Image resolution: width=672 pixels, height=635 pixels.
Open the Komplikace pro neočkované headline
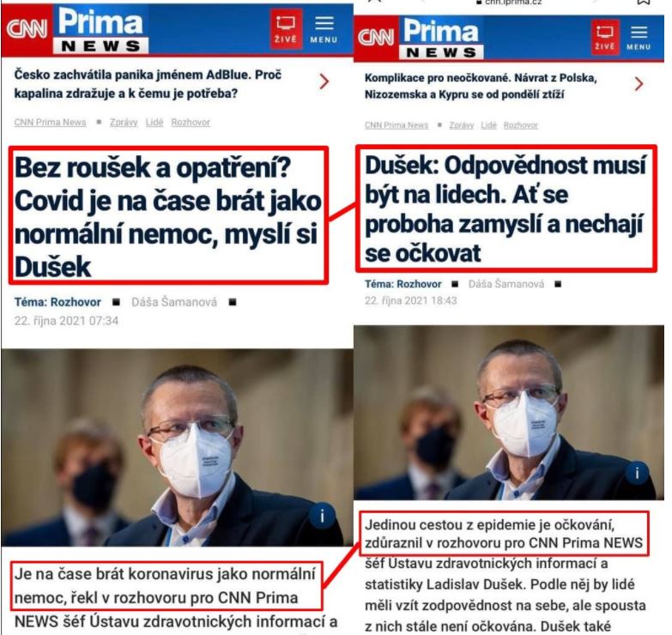[x=481, y=86]
